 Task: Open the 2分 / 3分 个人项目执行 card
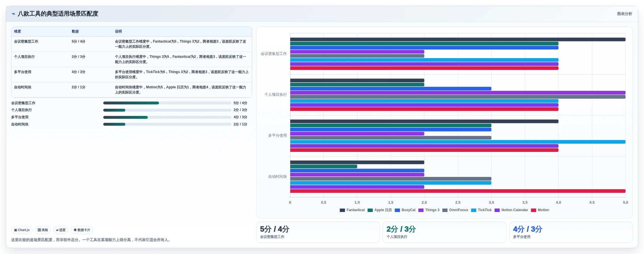pos(444,232)
